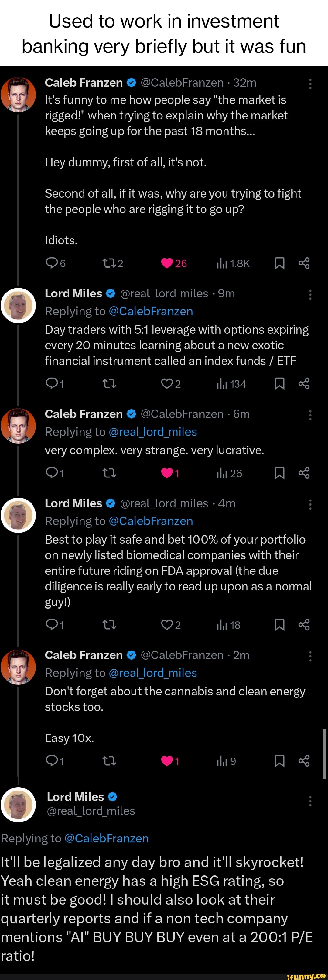Open Caleb Franzen's profile from 2m reply name
328x980 pixels.
(x=84, y=655)
